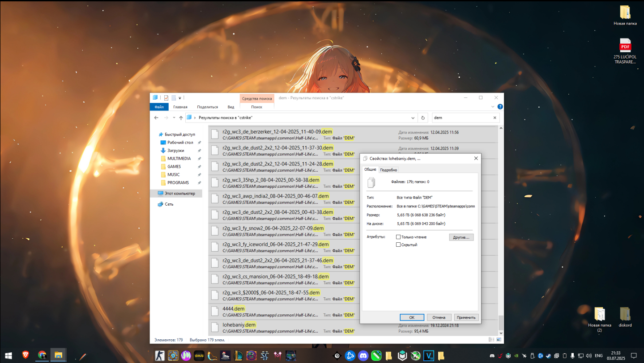Image resolution: width=644 pixels, height=363 pixels.
Task: Expand the address bar history dropdown
Action: click(x=413, y=118)
